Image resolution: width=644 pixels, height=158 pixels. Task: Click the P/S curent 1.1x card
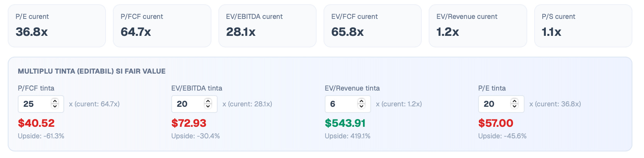tap(583, 26)
